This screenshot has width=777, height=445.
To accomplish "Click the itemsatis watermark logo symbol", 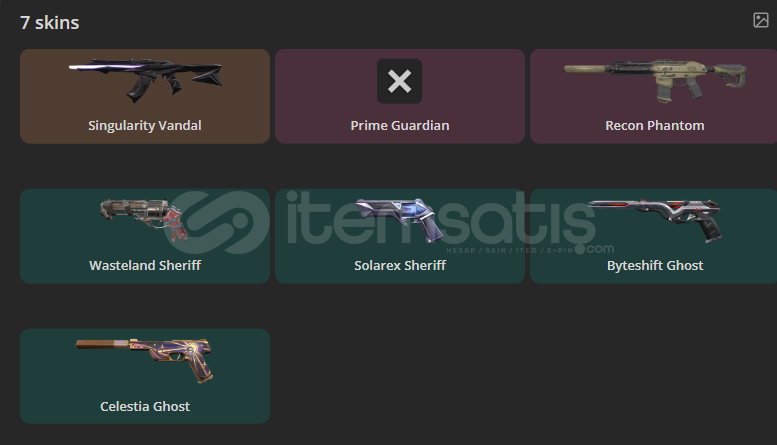I will [x=217, y=222].
